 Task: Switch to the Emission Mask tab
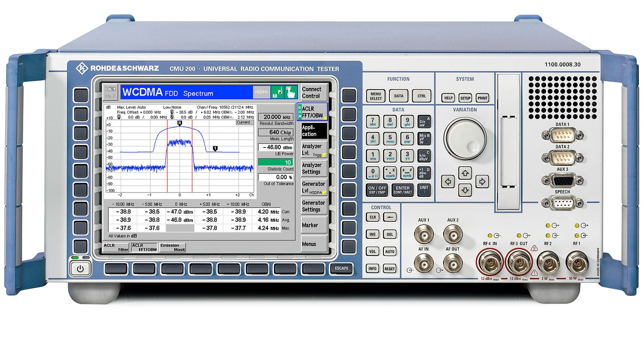(x=172, y=247)
